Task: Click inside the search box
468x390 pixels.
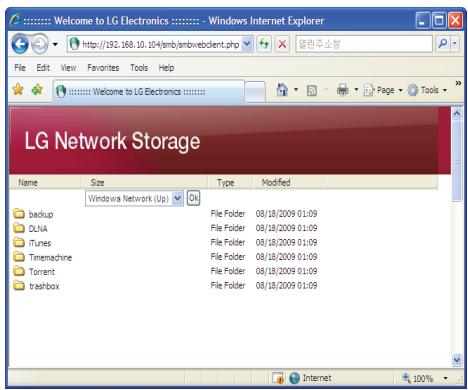Action: click(364, 44)
